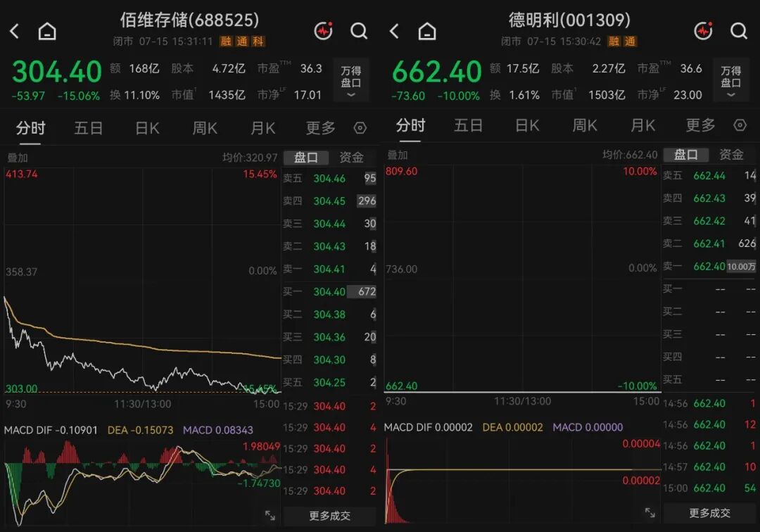Select 买三 304.36 order row

pos(329,337)
